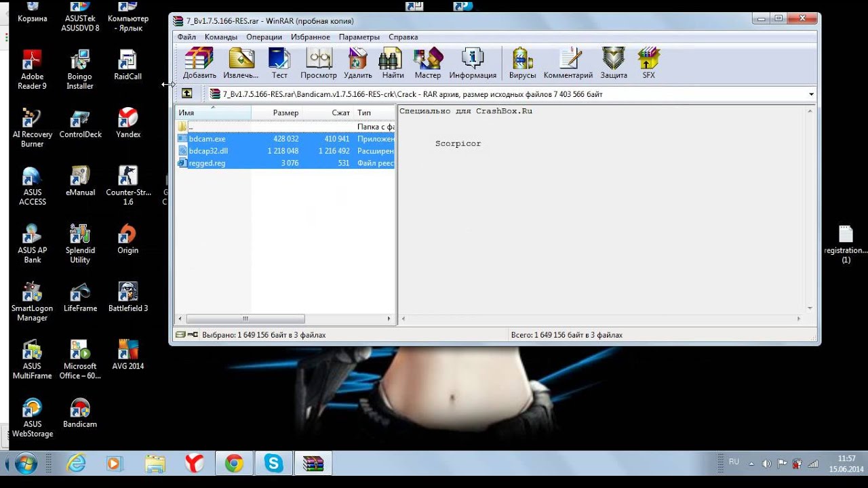Go up one folder level button
Viewport: 868px width, 488px height.
tap(187, 94)
